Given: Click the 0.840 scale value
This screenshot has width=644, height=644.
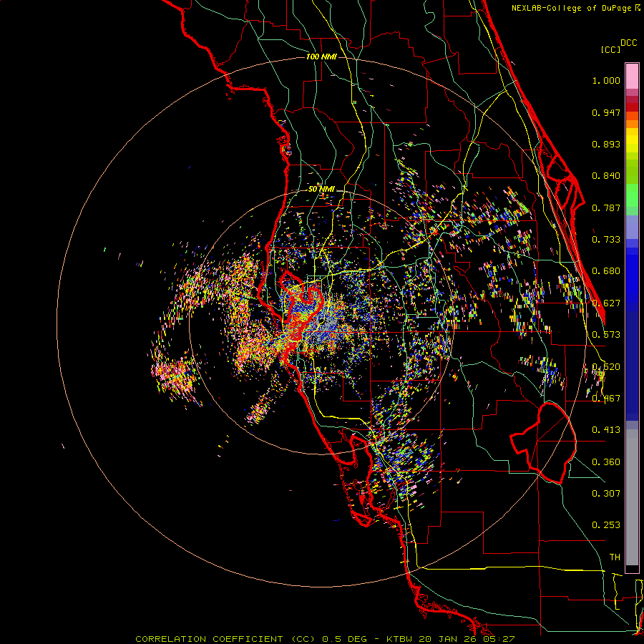Looking at the screenshot, I should (606, 176).
